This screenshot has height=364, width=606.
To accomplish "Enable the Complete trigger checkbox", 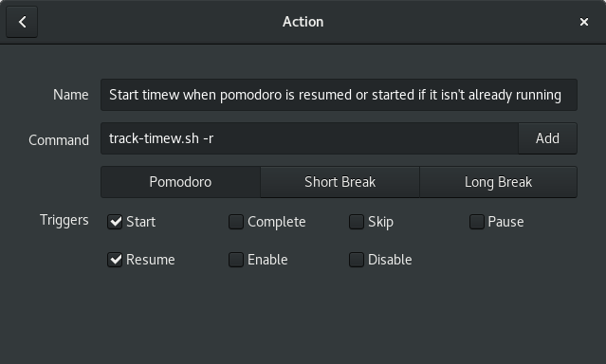I will click(x=236, y=222).
